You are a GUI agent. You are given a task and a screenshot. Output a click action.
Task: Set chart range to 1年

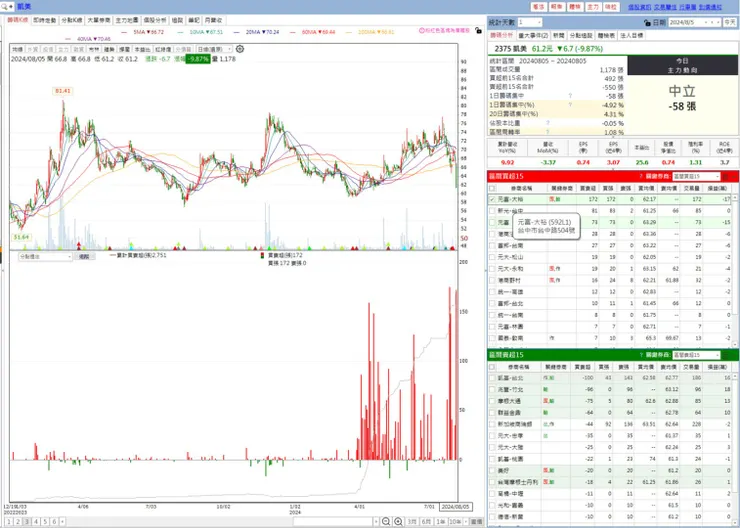tap(440, 521)
